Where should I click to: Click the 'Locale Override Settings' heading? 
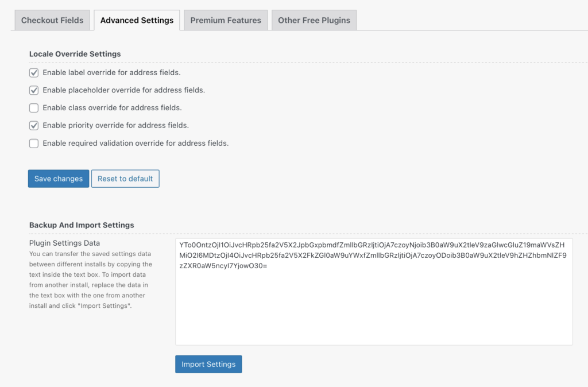[75, 54]
